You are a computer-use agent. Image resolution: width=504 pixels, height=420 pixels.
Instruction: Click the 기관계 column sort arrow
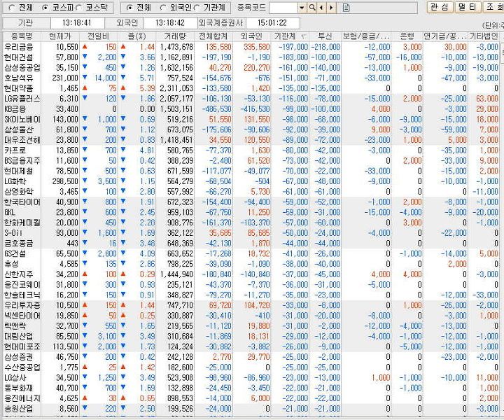point(303,36)
